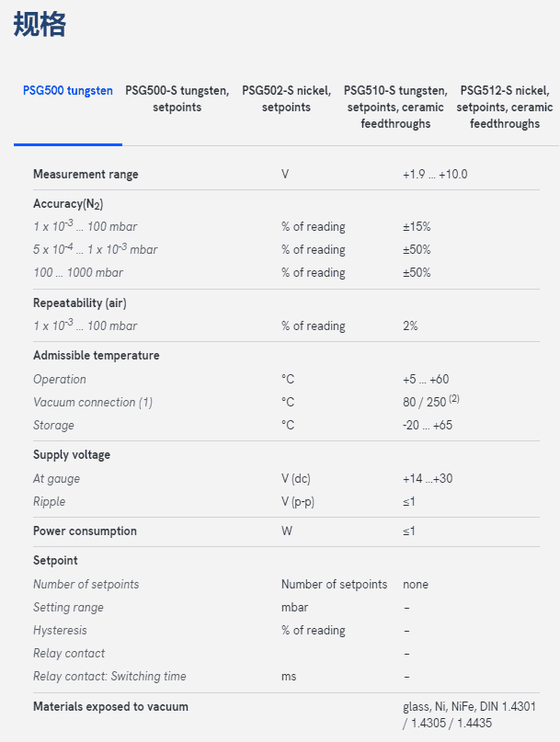Select the Accuracy(N2) section header
Image resolution: width=560 pixels, height=742 pixels.
(x=69, y=203)
